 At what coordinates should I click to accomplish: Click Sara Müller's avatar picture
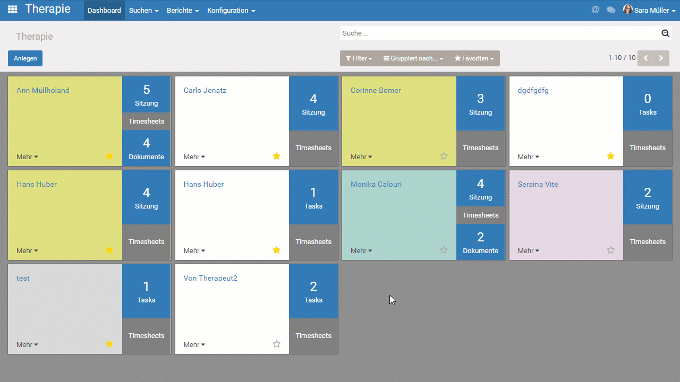pos(627,10)
